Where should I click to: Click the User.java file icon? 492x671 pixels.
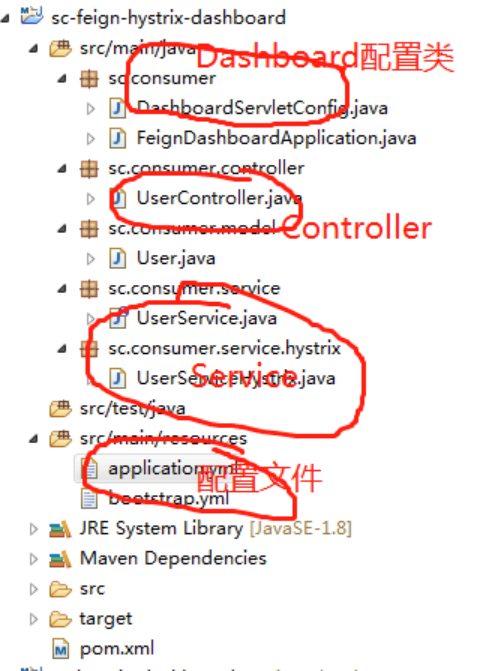point(118,258)
